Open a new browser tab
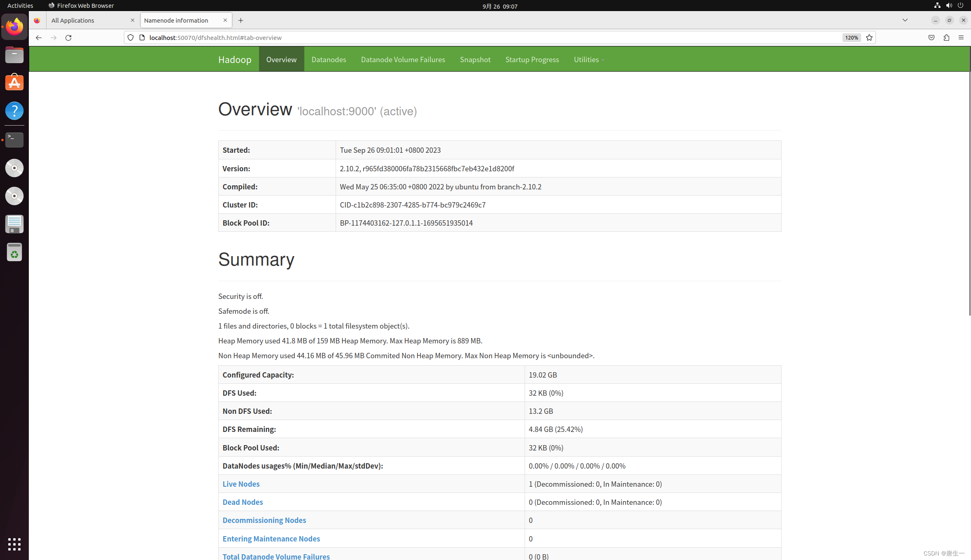971x560 pixels. pos(241,20)
